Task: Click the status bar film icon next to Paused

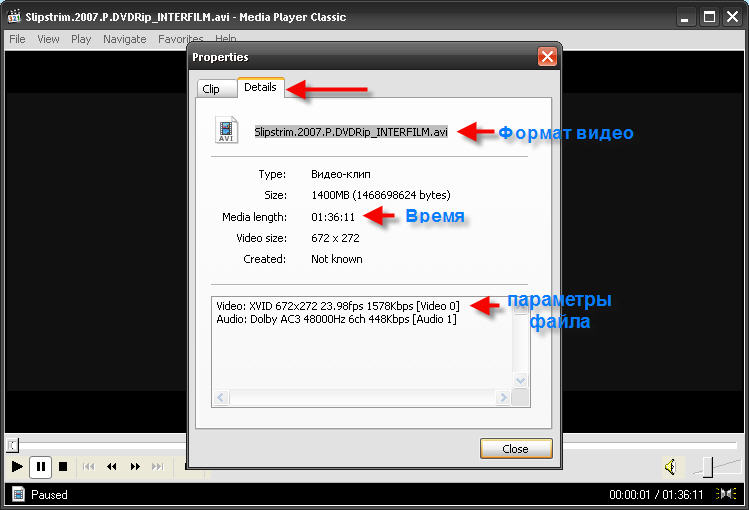Action: pos(18,494)
